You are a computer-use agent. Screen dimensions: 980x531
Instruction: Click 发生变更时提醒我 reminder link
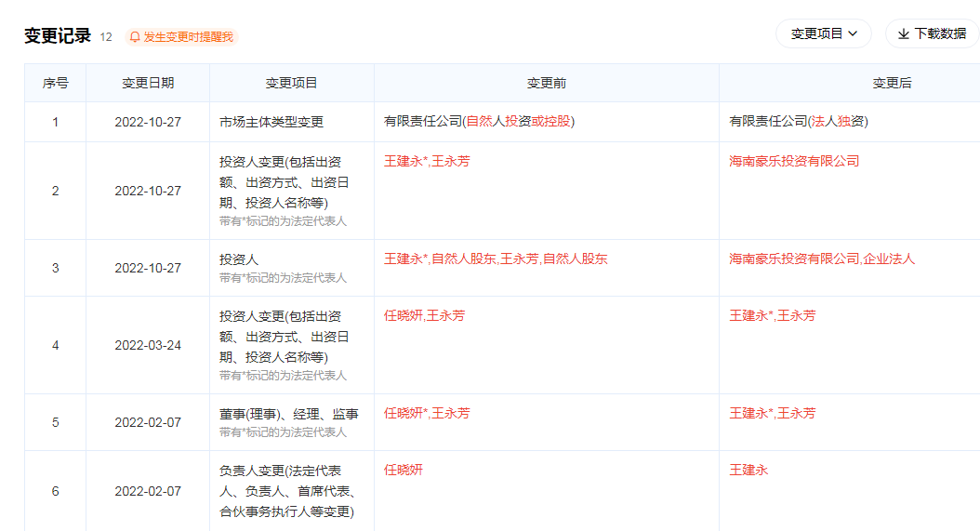(x=188, y=37)
